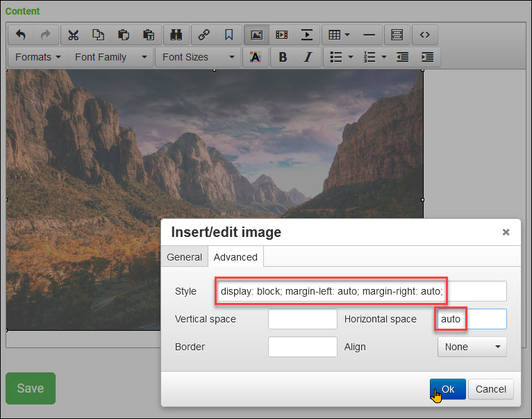Click the "Content" heading text
The width and height of the screenshot is (532, 419).
(x=22, y=11)
